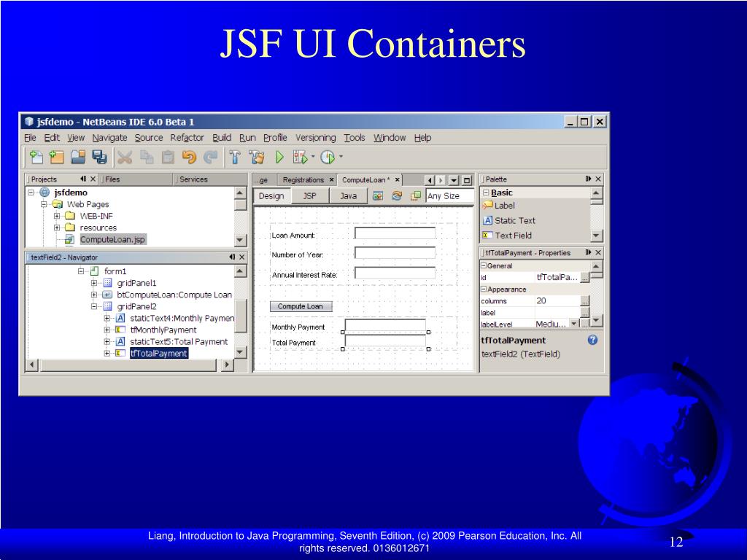Select tfMonthlyPayment in the Navigator
This screenshot has width=747, height=560.
tap(163, 330)
